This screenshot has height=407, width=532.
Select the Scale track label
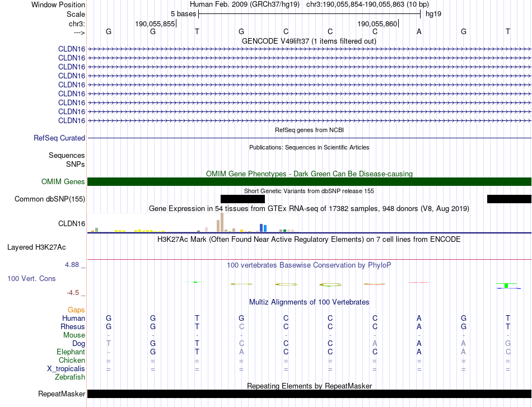click(76, 14)
